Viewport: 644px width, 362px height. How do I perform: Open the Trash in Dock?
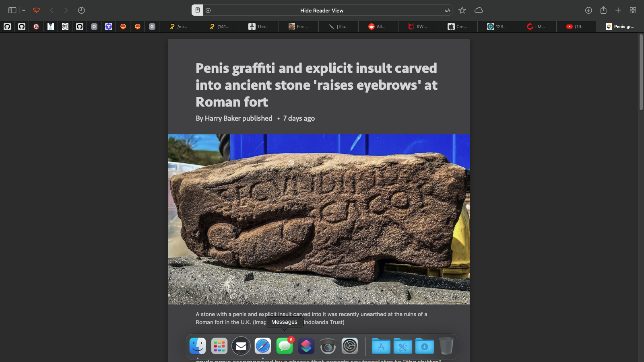(x=446, y=346)
